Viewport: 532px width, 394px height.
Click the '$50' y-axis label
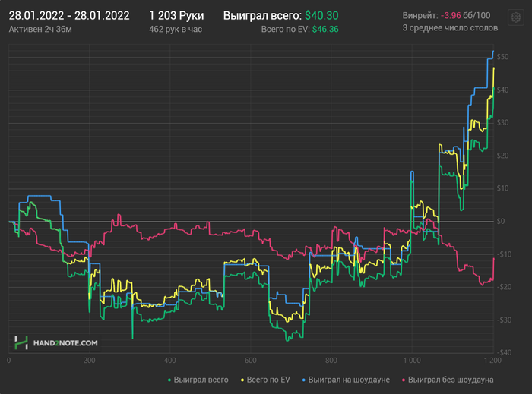[x=502, y=57]
